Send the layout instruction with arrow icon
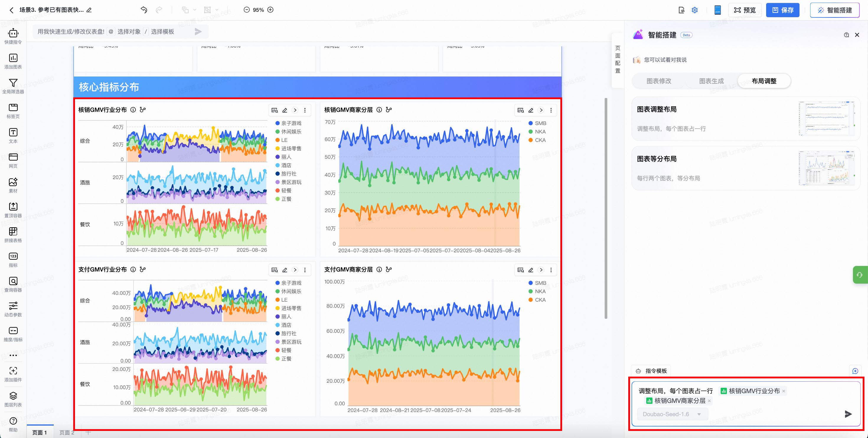The height and width of the screenshot is (438, 868). click(848, 414)
